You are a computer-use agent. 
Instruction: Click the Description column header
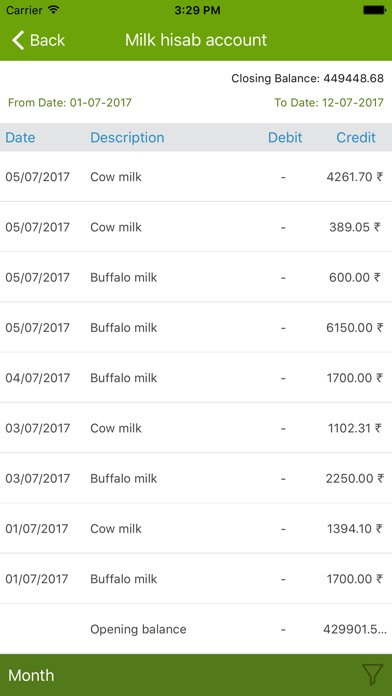point(127,138)
